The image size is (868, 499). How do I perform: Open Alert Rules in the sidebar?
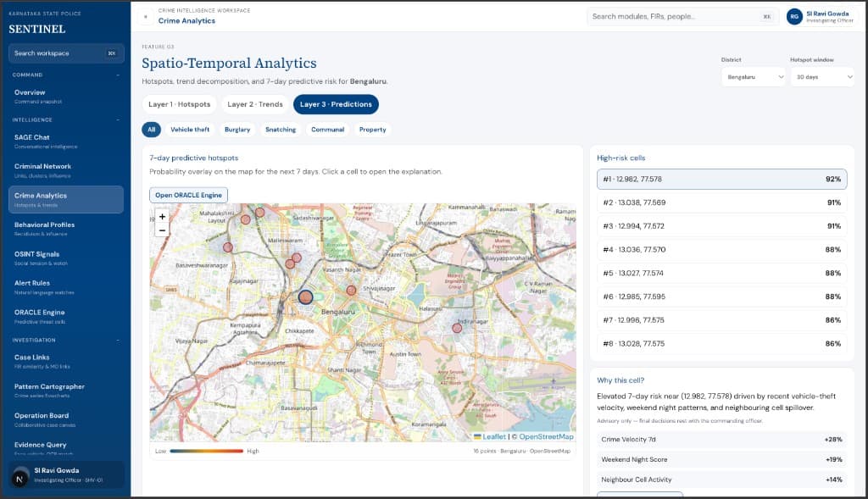66,287
